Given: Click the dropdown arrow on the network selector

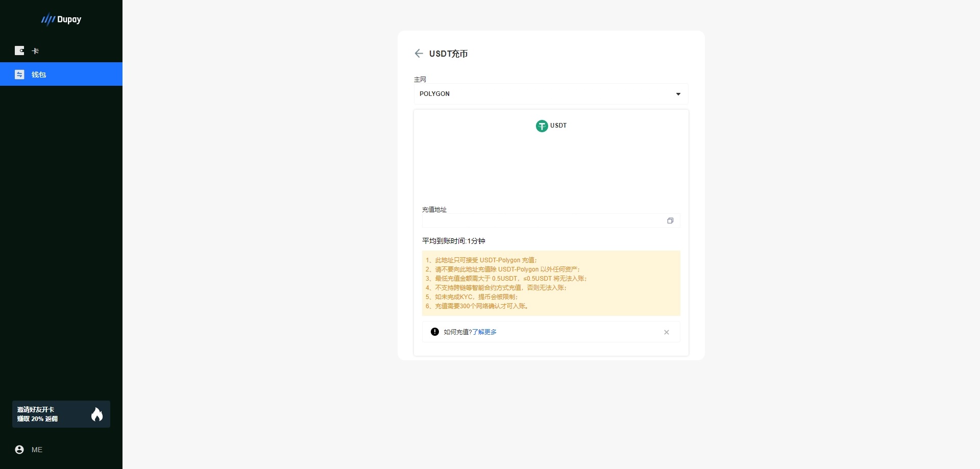Looking at the screenshot, I should click(x=678, y=94).
